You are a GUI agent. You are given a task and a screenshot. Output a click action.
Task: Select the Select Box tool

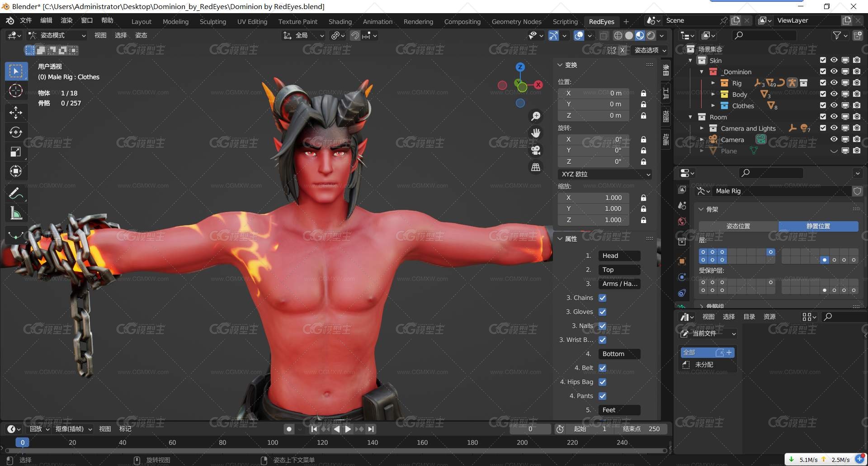[x=16, y=71]
